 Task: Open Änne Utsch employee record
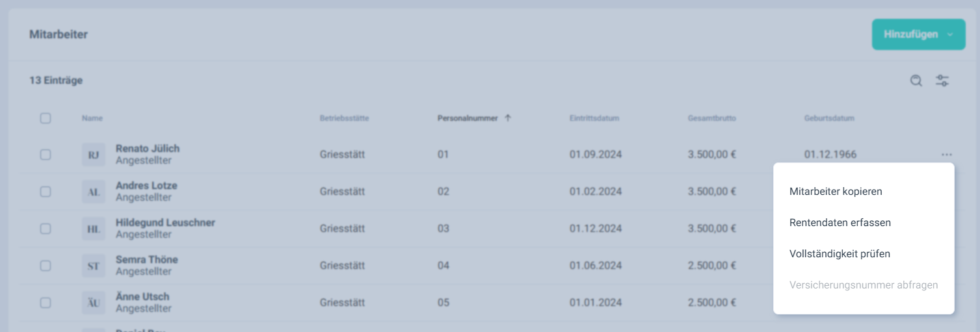(x=142, y=297)
